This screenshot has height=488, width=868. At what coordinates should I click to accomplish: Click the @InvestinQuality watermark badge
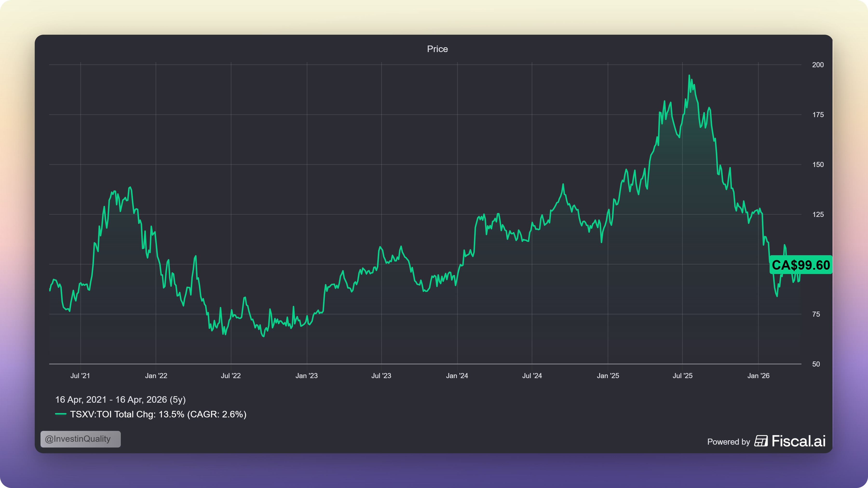[80, 439]
